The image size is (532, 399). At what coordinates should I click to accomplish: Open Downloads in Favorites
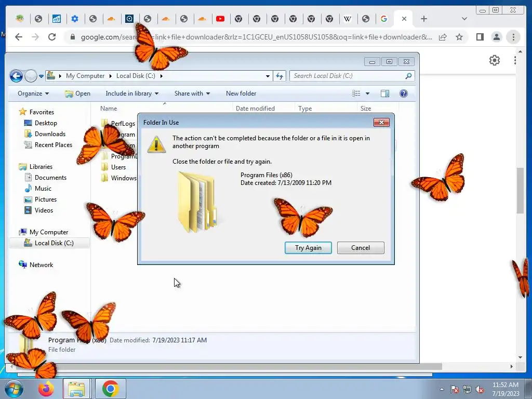tap(45, 134)
